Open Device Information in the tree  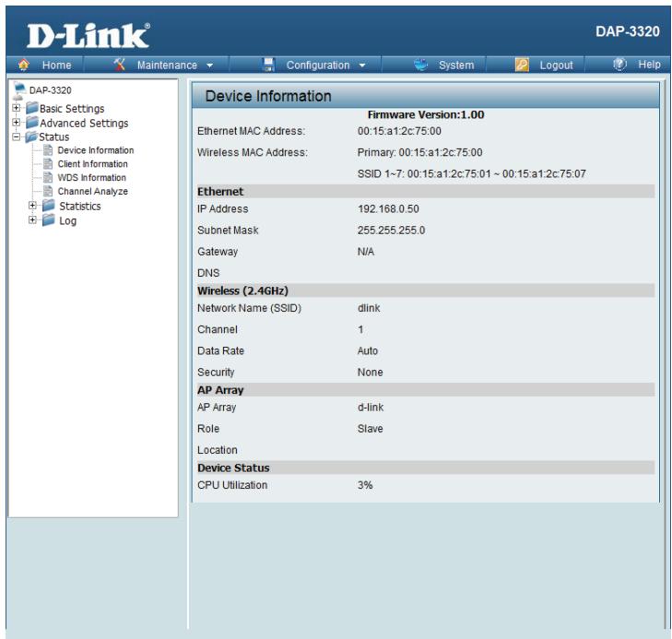96,150
